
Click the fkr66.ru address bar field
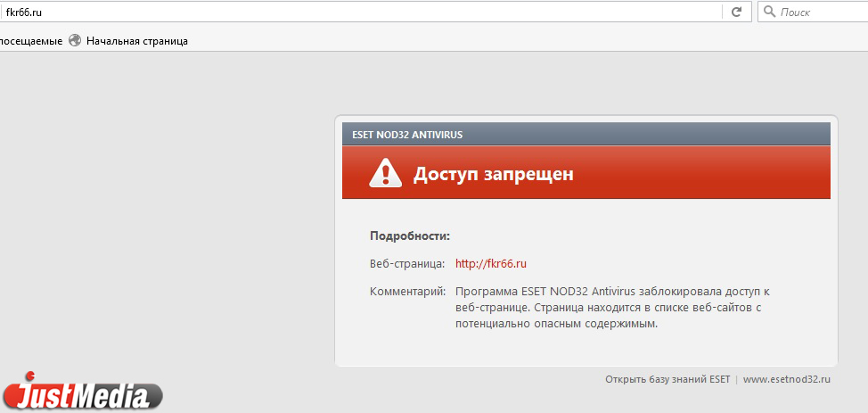coord(360,12)
